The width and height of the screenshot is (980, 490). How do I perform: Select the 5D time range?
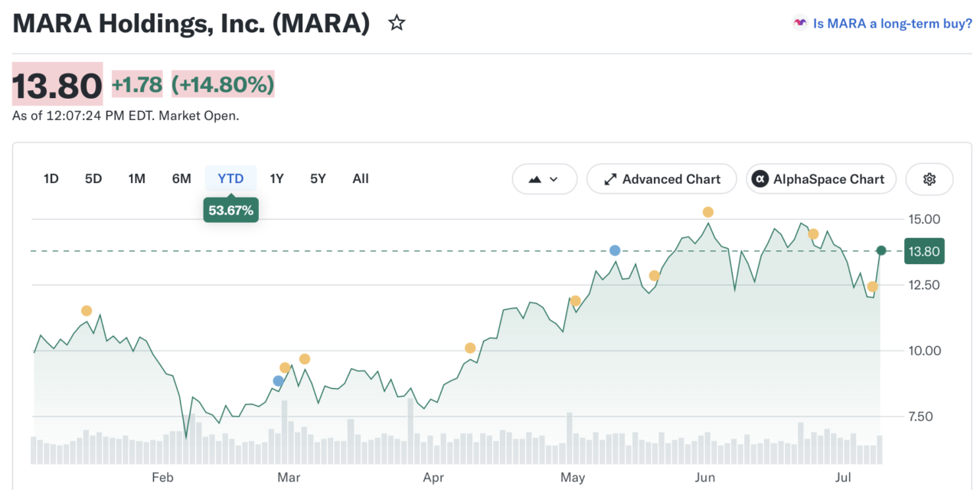point(93,178)
